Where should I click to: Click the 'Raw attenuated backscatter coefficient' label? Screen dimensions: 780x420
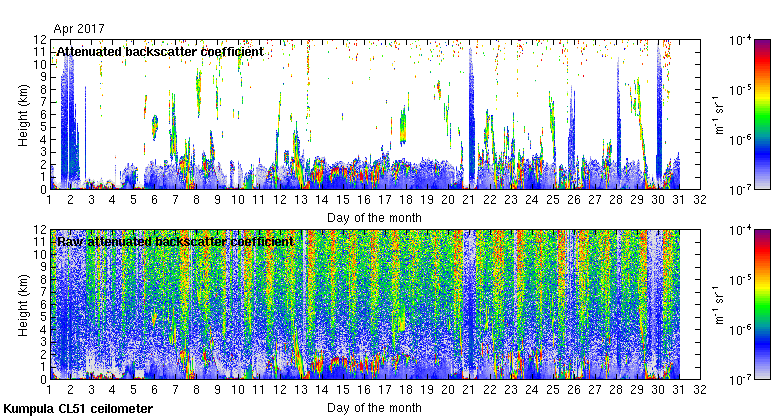[174, 241]
